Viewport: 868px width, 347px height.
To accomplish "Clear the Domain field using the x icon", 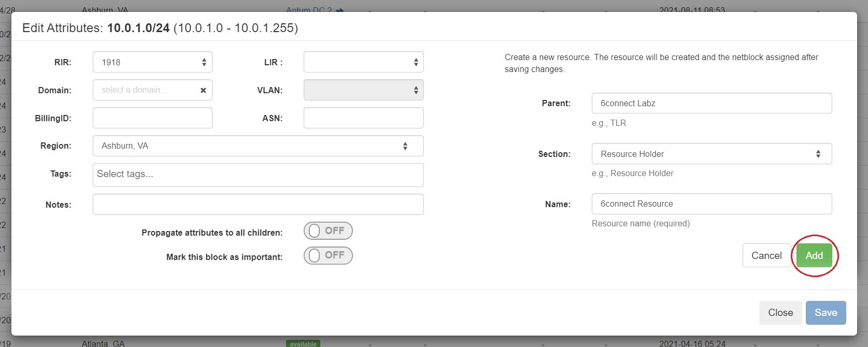I will [203, 90].
